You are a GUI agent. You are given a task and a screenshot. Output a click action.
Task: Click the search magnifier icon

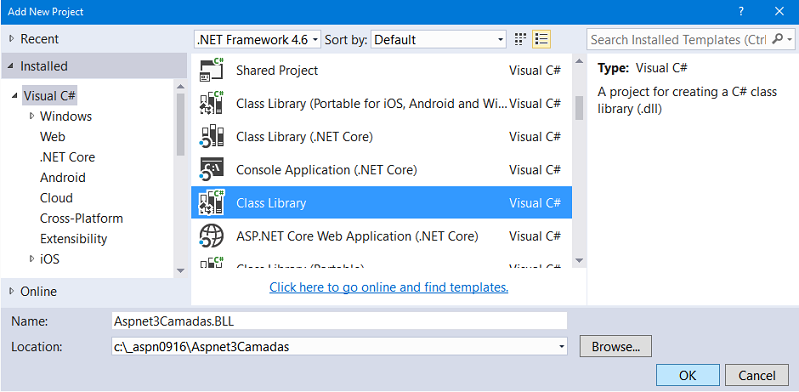point(777,39)
